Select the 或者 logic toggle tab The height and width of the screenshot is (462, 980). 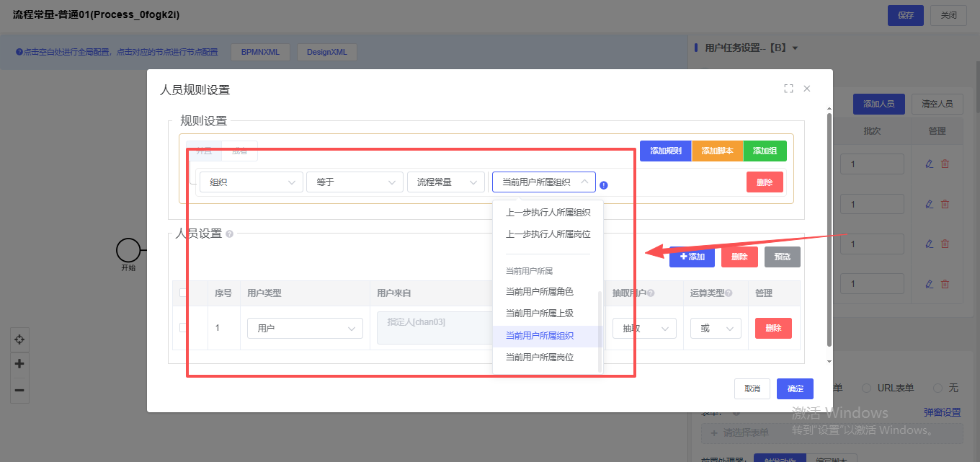pos(239,151)
